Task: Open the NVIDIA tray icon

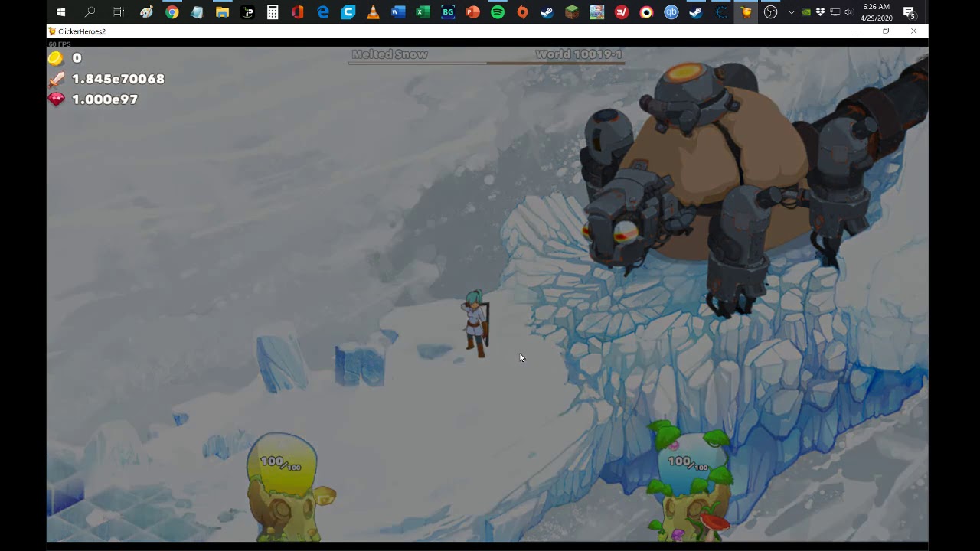Action: tap(806, 12)
